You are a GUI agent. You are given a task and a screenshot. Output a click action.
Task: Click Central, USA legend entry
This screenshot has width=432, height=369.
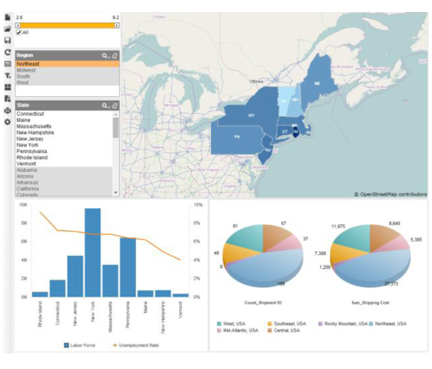click(x=283, y=330)
